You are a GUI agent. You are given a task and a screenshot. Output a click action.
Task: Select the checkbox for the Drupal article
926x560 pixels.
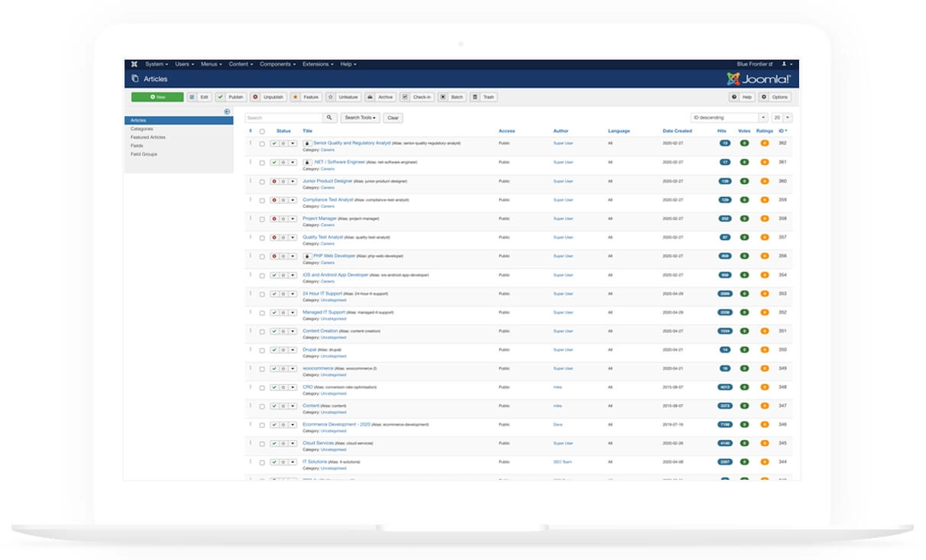262,350
